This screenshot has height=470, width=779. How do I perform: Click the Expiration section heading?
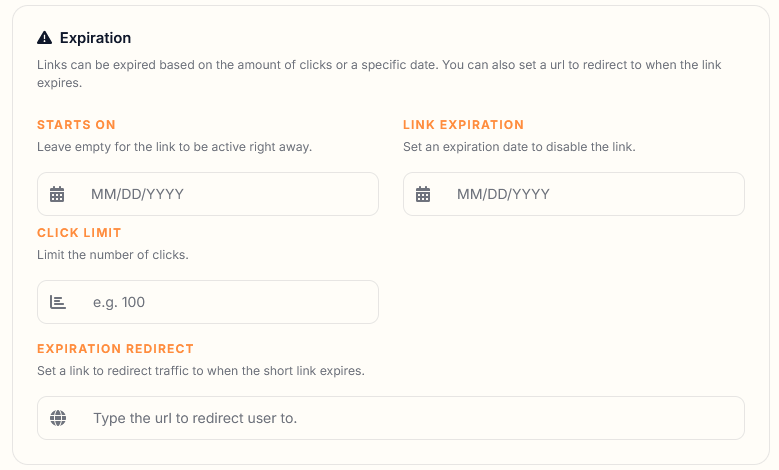[95, 38]
